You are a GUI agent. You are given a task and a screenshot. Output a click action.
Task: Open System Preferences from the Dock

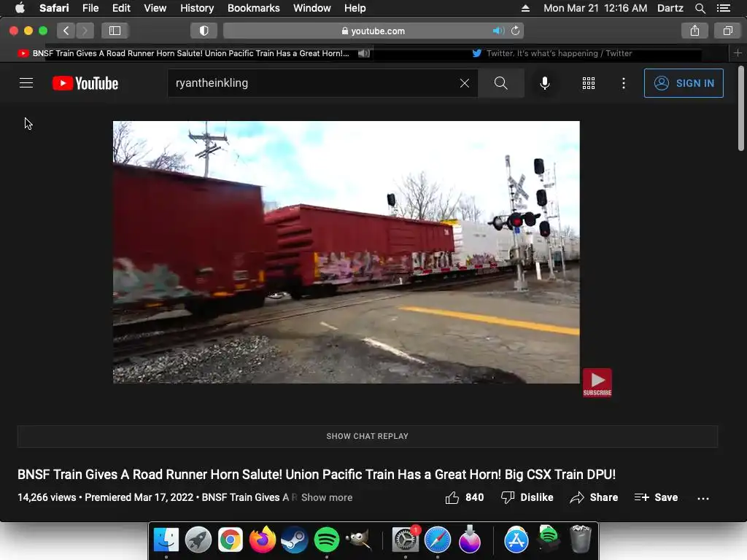point(406,540)
